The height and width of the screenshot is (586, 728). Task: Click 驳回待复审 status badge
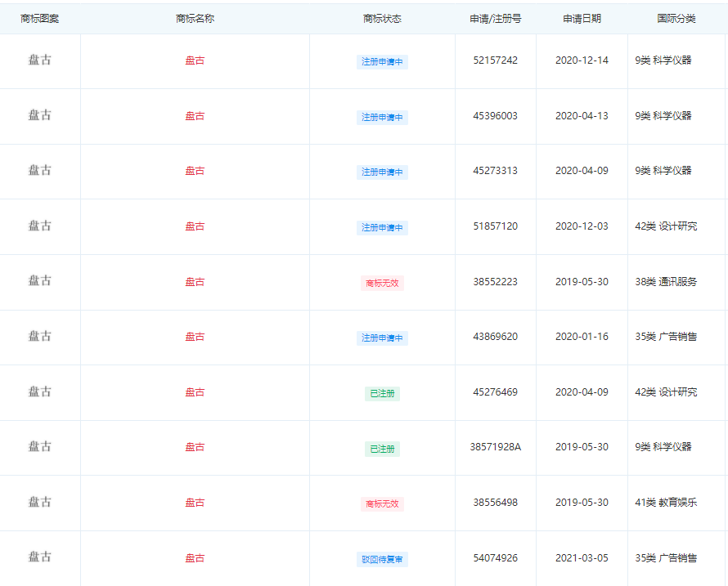click(382, 560)
